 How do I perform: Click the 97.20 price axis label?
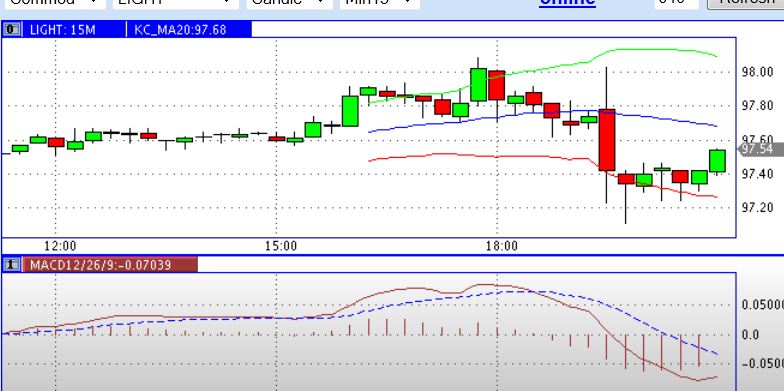758,208
